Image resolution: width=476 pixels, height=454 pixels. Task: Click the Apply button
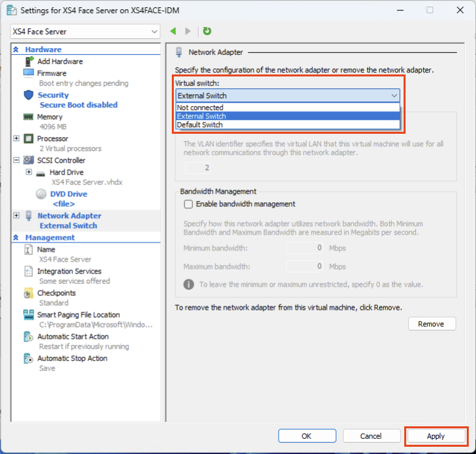click(436, 436)
